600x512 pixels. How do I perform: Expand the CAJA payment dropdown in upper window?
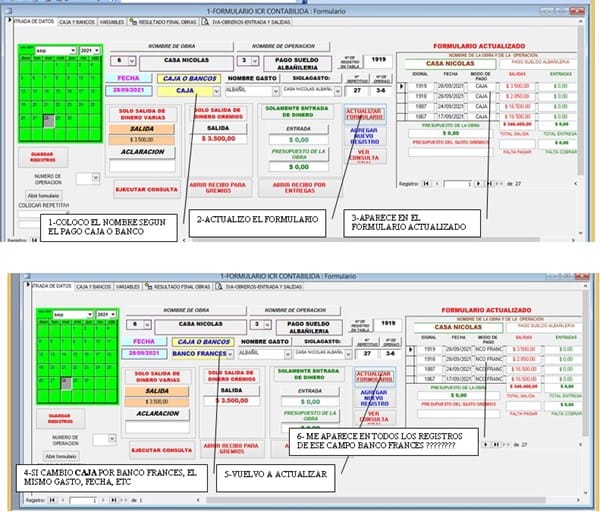pos(217,91)
